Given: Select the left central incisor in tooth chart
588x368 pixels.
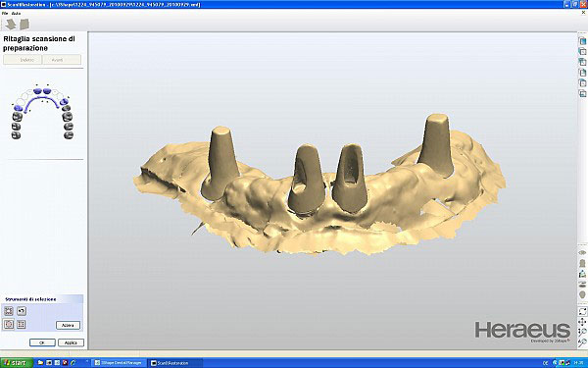Looking at the screenshot, I should 37,91.
